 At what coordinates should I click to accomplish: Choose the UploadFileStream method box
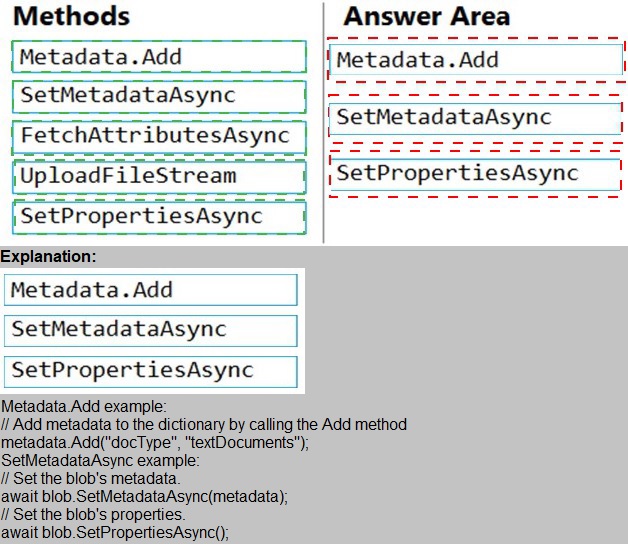pyautogui.click(x=159, y=176)
